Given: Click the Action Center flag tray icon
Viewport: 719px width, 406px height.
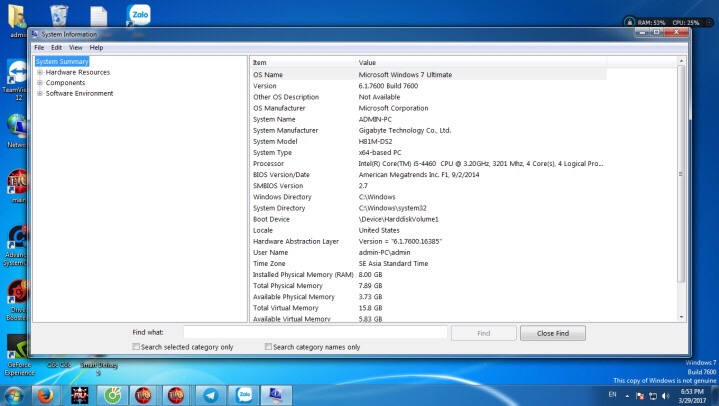Looking at the screenshot, I should [x=640, y=396].
